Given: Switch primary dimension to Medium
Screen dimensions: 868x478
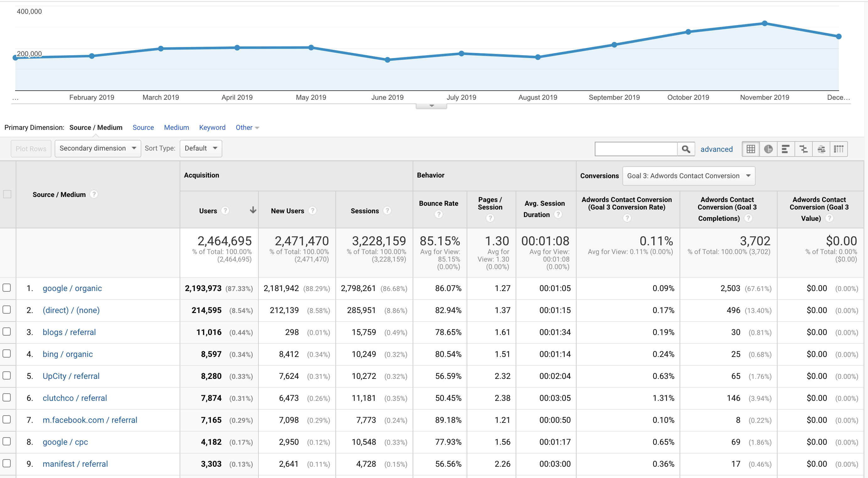Looking at the screenshot, I should pyautogui.click(x=176, y=128).
